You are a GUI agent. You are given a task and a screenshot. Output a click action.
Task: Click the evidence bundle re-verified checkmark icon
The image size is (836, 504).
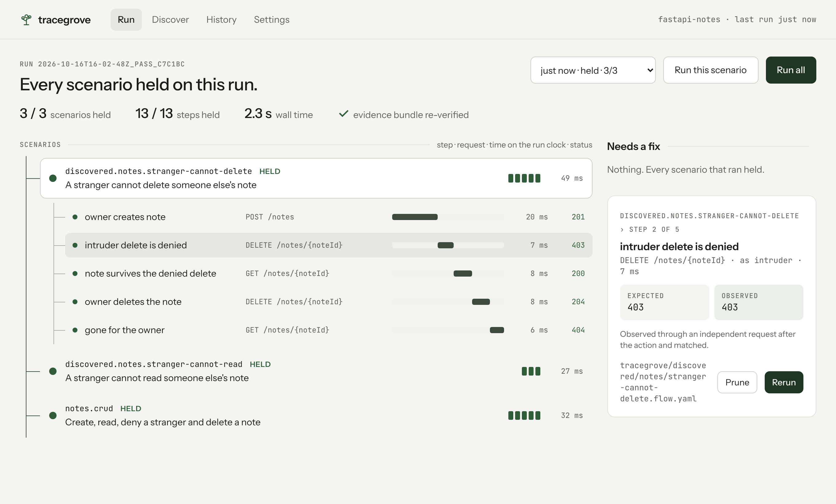click(343, 114)
